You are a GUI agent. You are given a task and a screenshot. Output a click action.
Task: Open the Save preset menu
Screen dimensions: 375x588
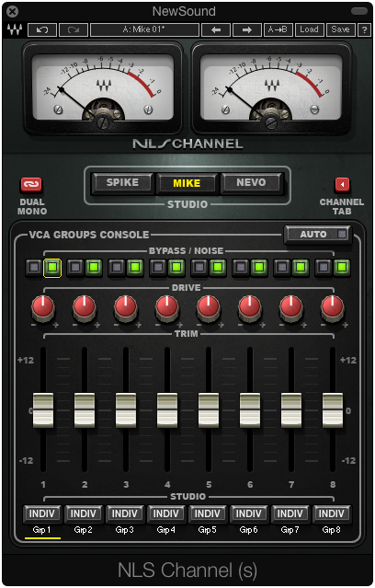pyautogui.click(x=340, y=30)
